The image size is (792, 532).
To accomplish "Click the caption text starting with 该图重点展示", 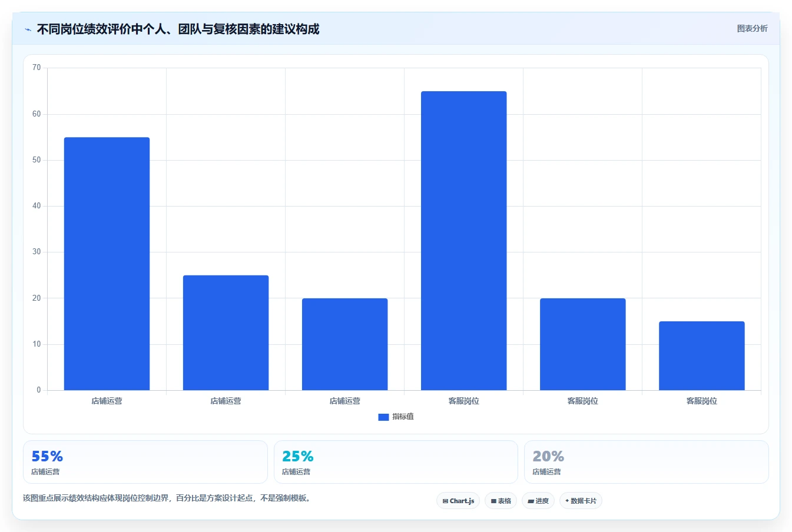I will click(167, 498).
